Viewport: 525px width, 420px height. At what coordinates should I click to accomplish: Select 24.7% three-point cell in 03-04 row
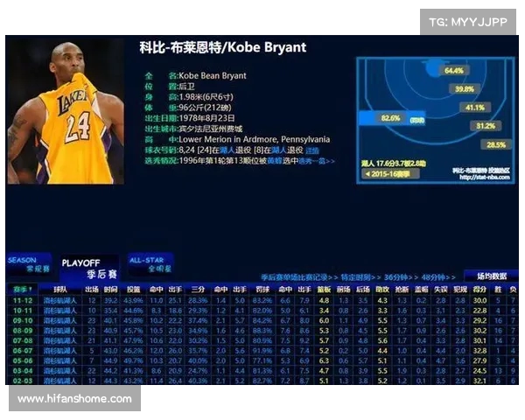198,371
